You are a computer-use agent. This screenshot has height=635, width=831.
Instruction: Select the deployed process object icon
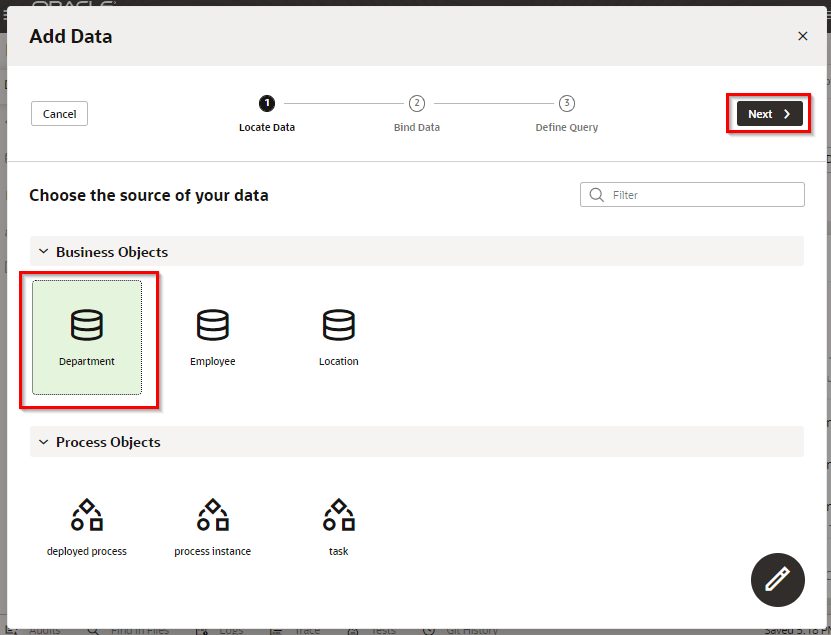point(87,516)
